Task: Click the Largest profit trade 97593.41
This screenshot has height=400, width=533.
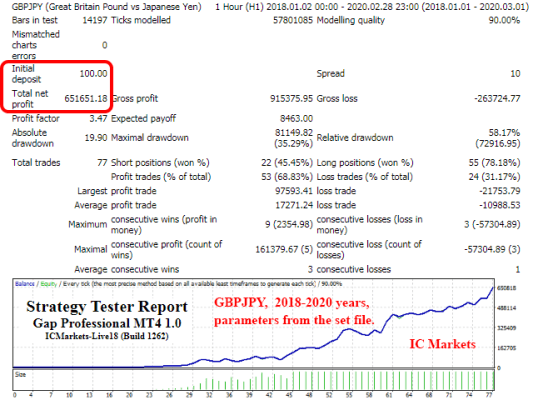Action: tap(294, 191)
